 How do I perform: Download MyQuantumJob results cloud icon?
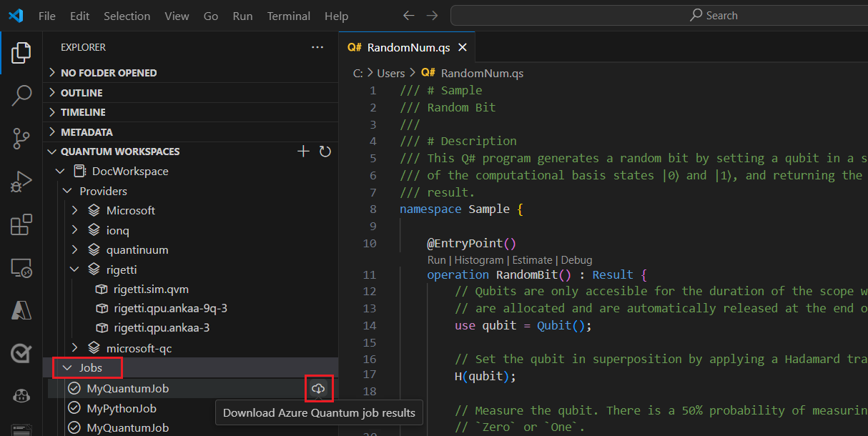coord(318,388)
